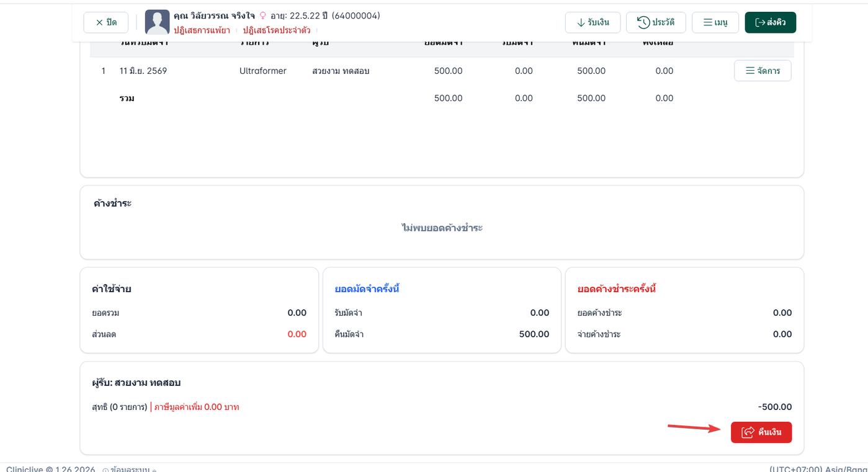
Task: Click the net total -500.00
Action: click(775, 407)
